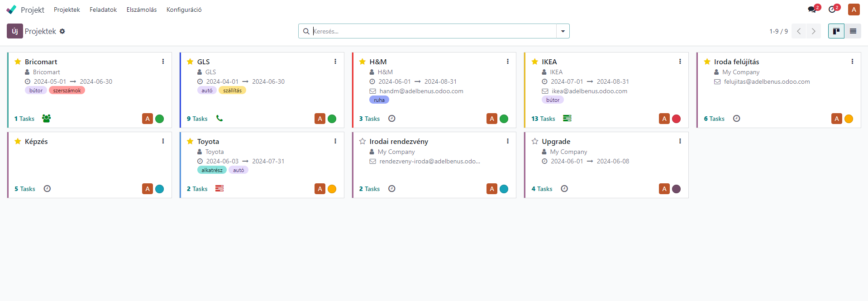Click the user avatar on the IKEA card
This screenshot has width=868, height=301.
(664, 119)
